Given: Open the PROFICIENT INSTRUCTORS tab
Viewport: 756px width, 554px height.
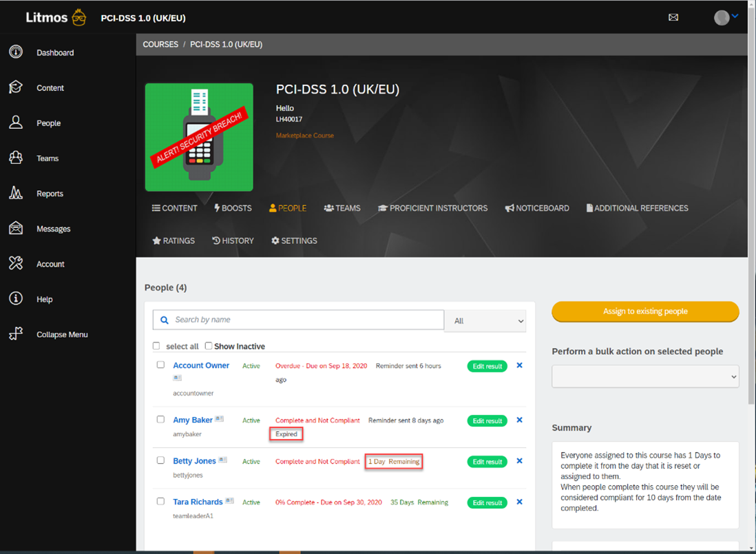Looking at the screenshot, I should 433,208.
